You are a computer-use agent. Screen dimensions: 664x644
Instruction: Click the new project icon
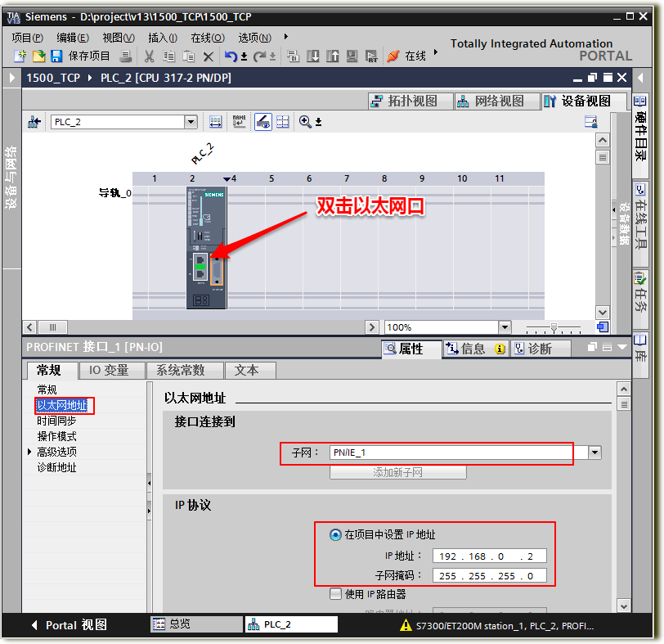click(20, 56)
